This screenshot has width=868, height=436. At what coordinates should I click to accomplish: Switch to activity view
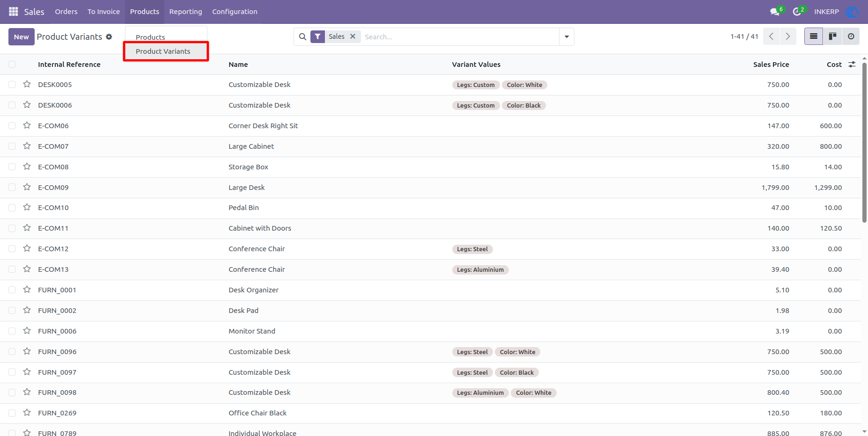851,36
